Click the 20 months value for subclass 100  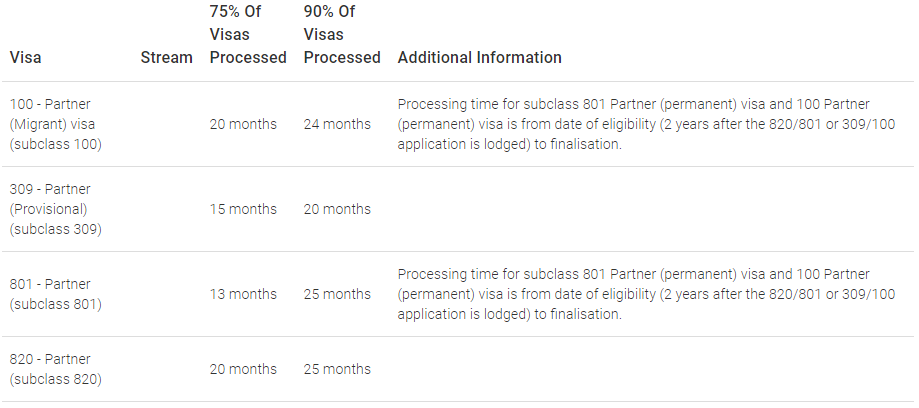point(243,124)
